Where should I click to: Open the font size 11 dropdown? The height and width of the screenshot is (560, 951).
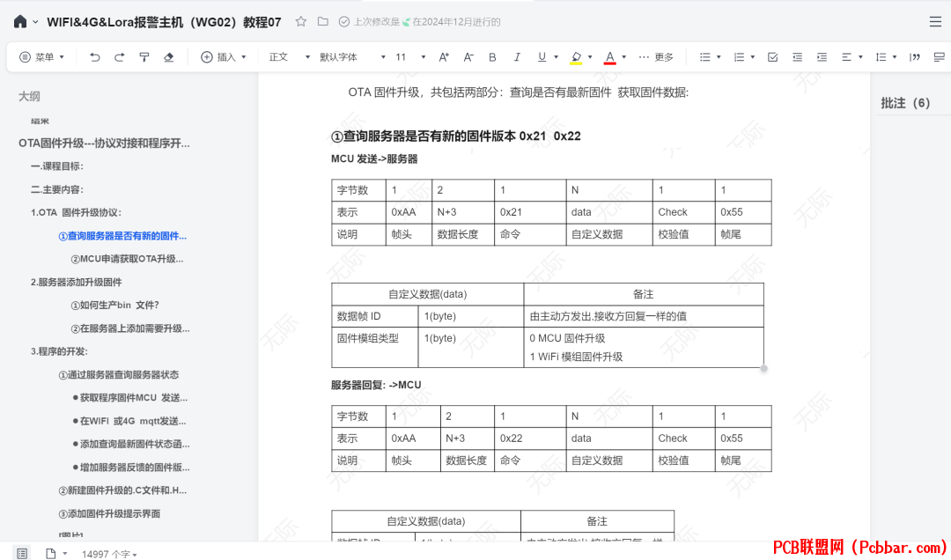point(410,57)
